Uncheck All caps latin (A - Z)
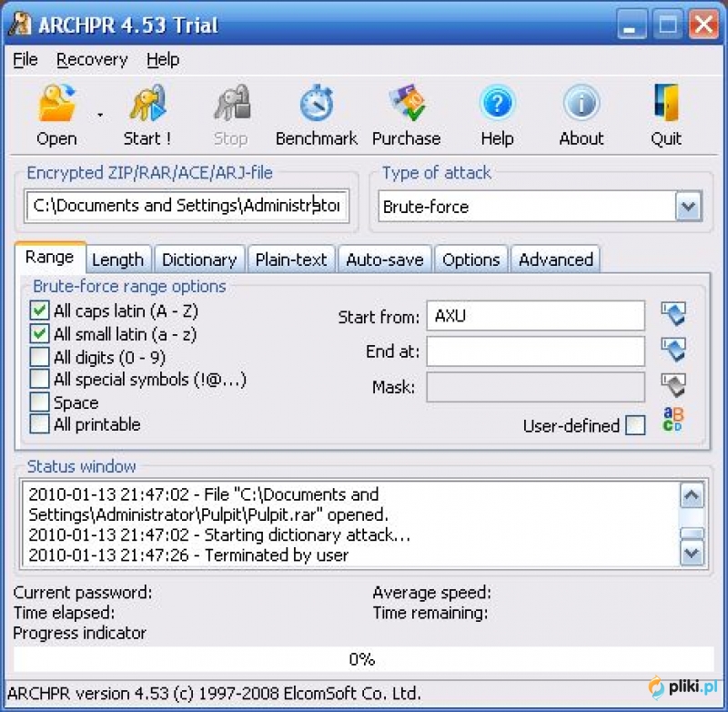The height and width of the screenshot is (712, 728). click(x=39, y=310)
